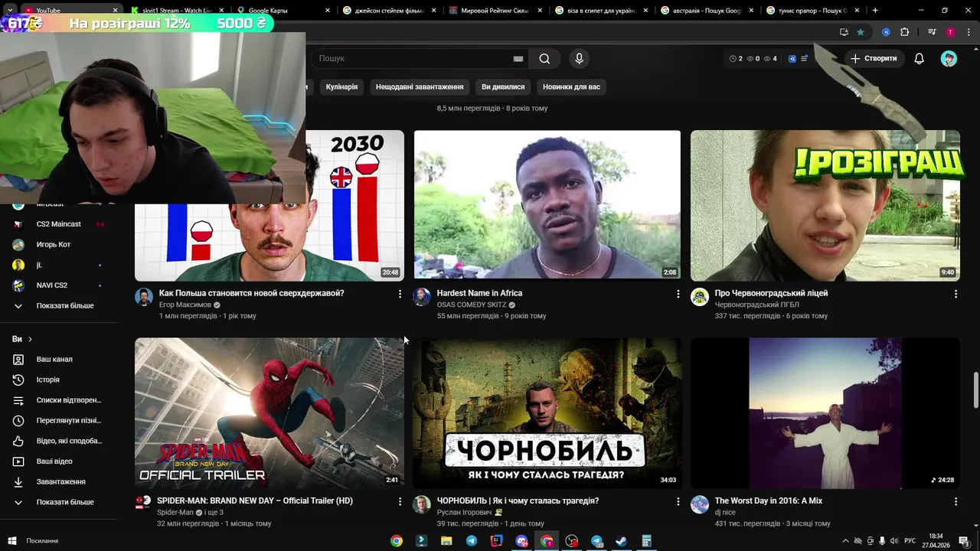
Task: Open the OSAS COMEDY SKITZ channel avatar
Action: [422, 297]
